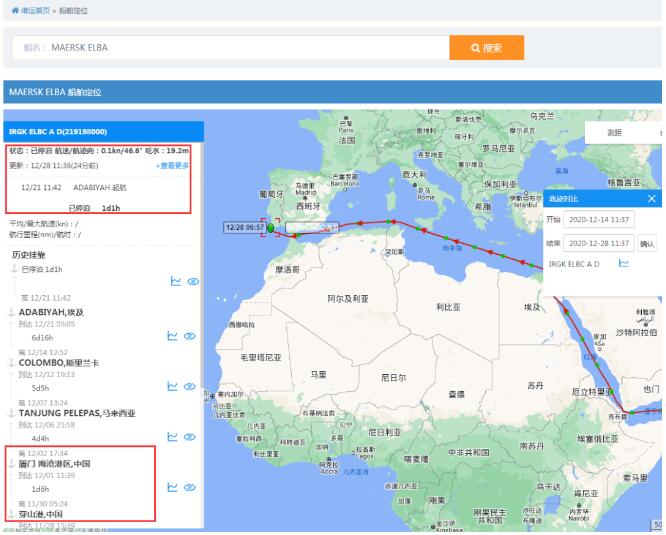
Task: Click the anchor icon beside ADABIYAH,埃及
Action: [11, 312]
